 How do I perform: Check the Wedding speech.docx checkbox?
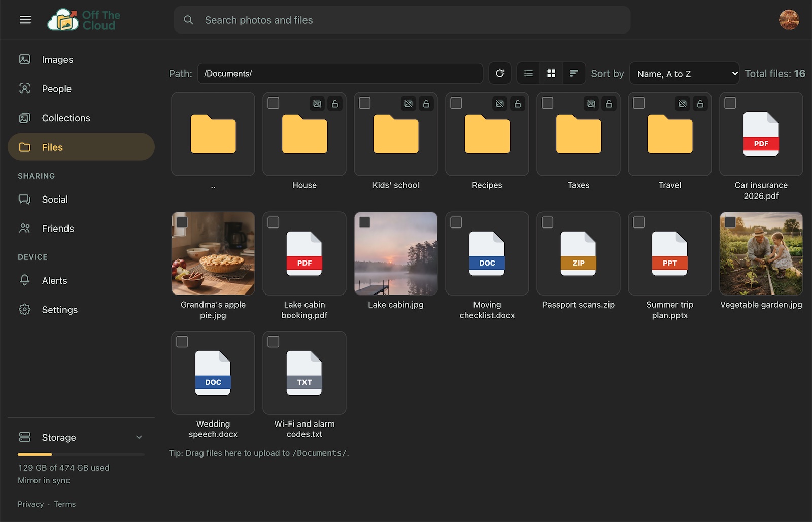(x=182, y=342)
